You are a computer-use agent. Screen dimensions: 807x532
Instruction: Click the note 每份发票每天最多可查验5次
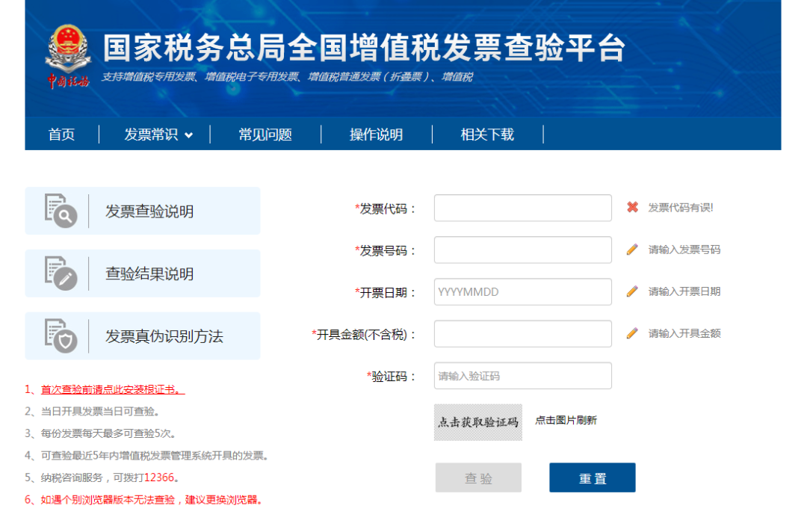[108, 433]
